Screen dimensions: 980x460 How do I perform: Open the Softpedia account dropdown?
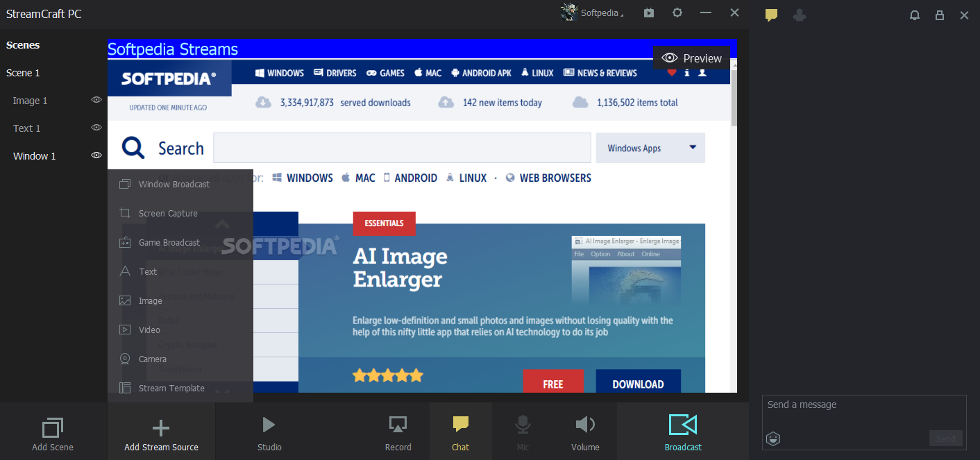[x=592, y=12]
